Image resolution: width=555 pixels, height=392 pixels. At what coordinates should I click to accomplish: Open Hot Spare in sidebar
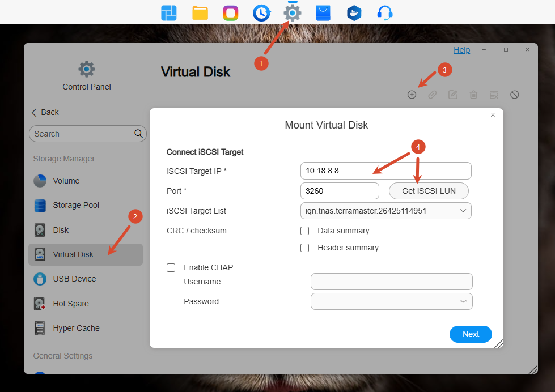pos(86,304)
